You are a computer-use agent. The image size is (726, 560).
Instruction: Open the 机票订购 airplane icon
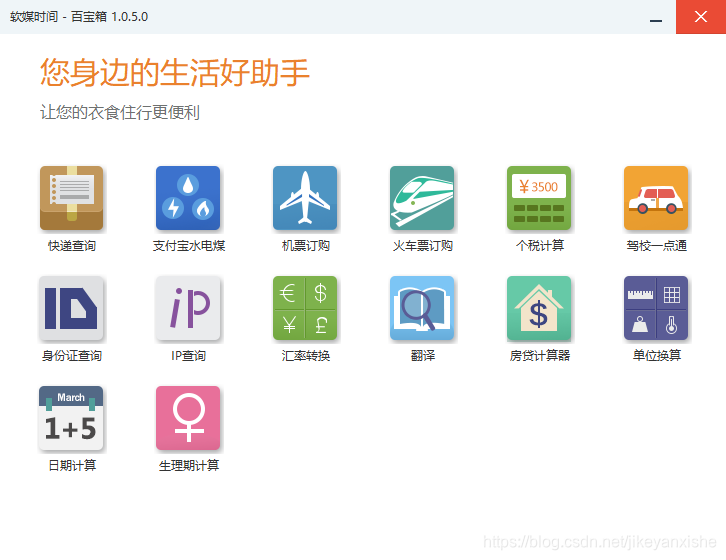pyautogui.click(x=305, y=198)
